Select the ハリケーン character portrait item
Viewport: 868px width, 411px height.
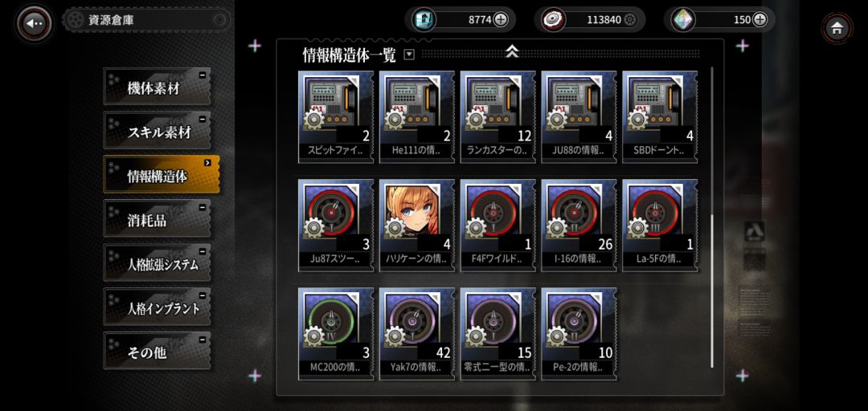point(417,225)
